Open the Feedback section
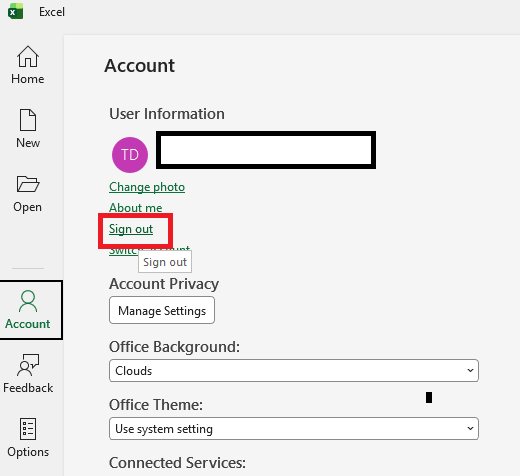Viewport: 520px width, 476px height. point(28,374)
